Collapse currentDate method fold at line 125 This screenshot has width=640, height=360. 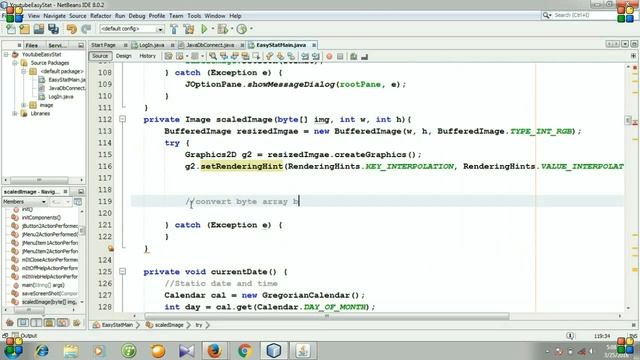coord(122,271)
